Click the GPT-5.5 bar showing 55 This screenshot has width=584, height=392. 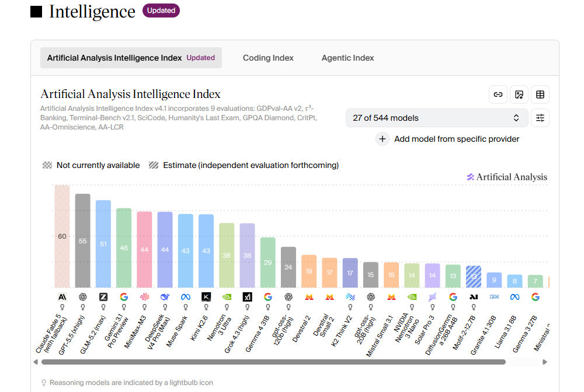[83, 241]
